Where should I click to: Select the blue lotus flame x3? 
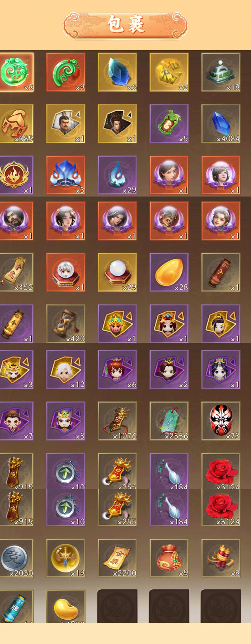tap(66, 175)
